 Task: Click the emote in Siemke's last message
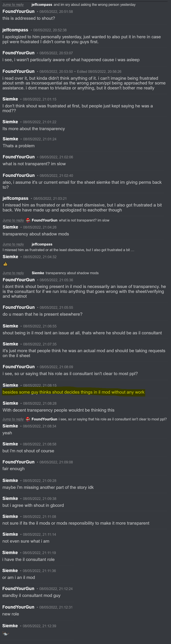click(5, 633)
